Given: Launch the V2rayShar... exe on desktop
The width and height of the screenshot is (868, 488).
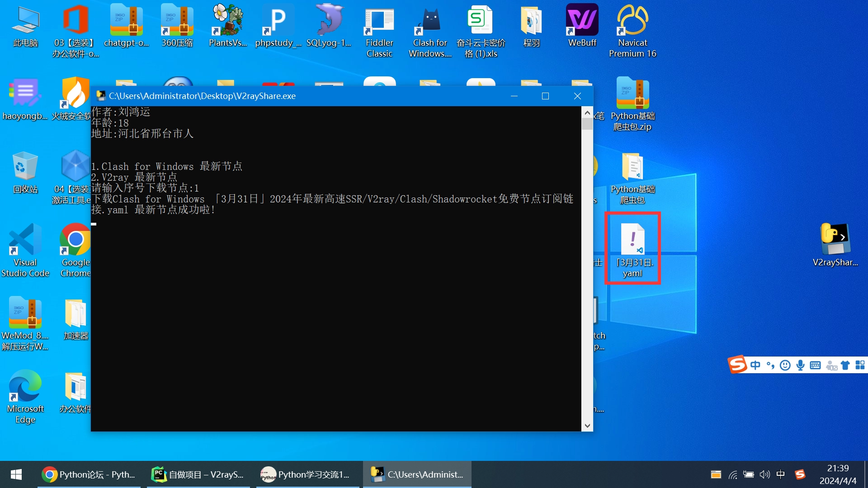Looking at the screenshot, I should click(835, 245).
